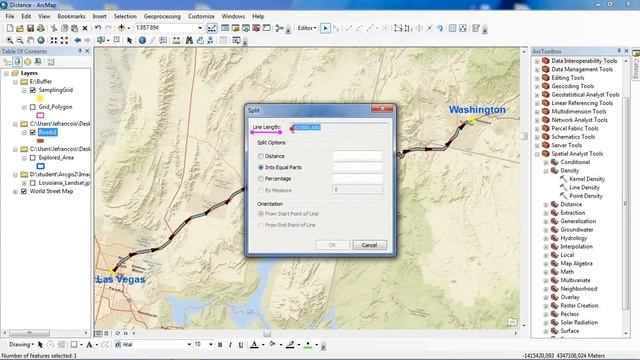
Task: Open the Customize menu
Action: click(201, 16)
